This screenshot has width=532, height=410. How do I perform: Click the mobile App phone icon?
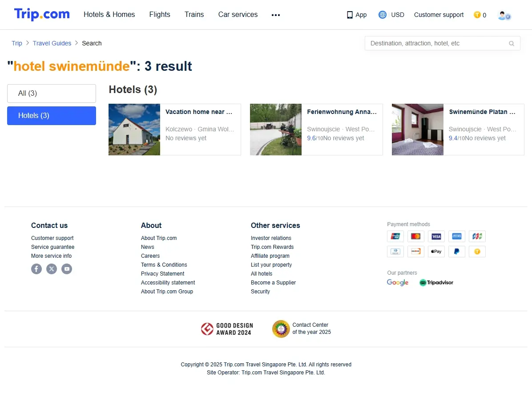pyautogui.click(x=350, y=15)
